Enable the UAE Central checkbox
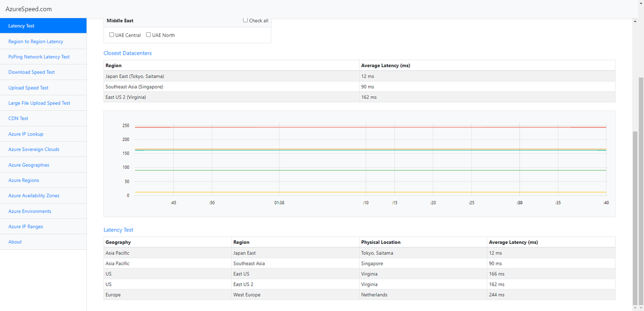The width and height of the screenshot is (644, 311). coord(112,35)
